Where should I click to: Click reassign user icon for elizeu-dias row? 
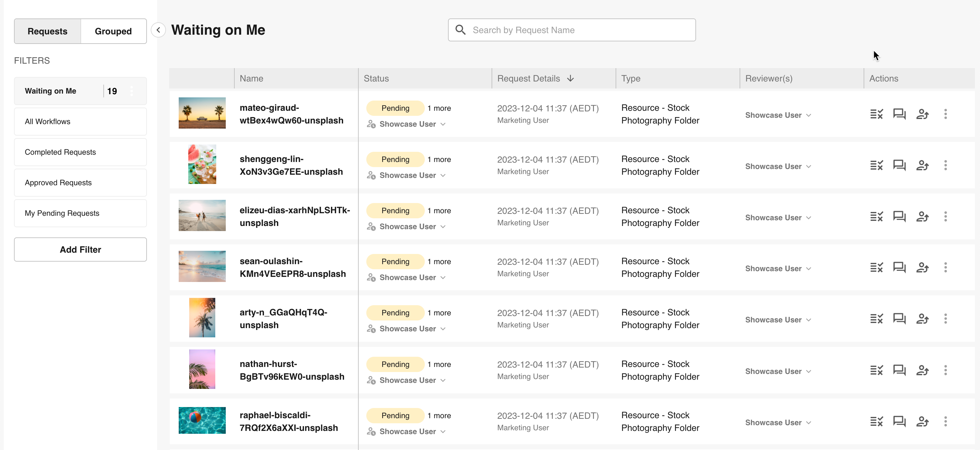(x=922, y=217)
